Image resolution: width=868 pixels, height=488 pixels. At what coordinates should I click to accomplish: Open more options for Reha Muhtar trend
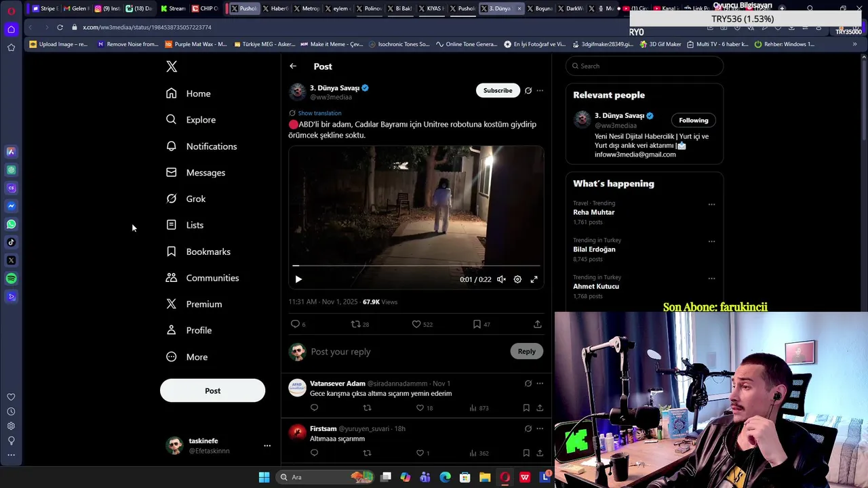(711, 204)
